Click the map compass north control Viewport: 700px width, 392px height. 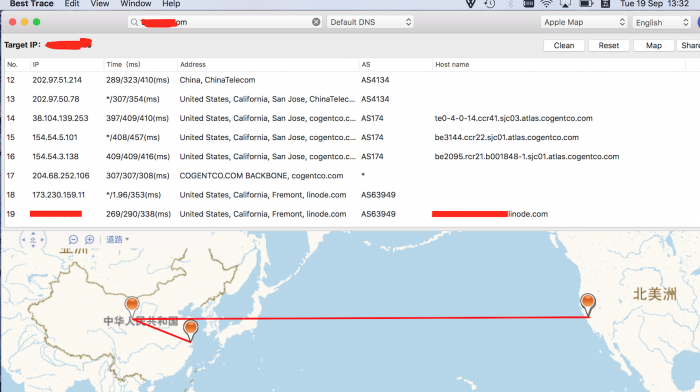point(33,240)
